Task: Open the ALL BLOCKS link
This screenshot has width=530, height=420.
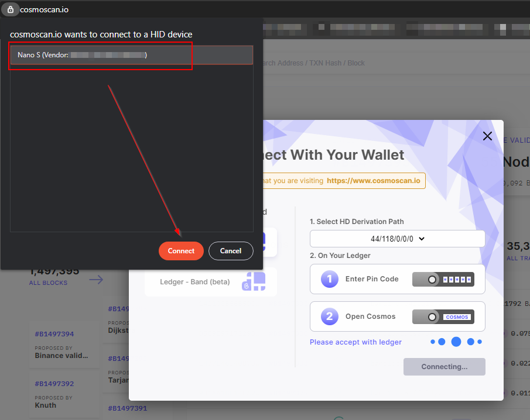Action: click(x=49, y=283)
